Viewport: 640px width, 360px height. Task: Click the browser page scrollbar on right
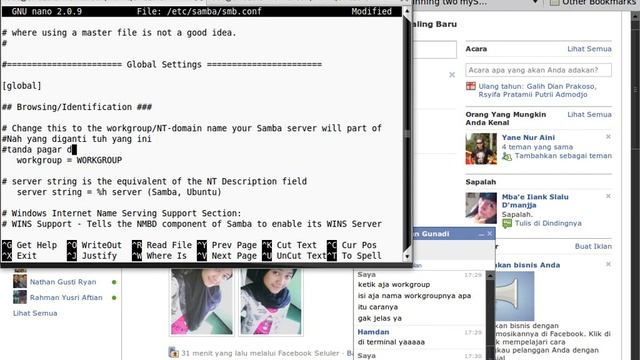[635, 90]
